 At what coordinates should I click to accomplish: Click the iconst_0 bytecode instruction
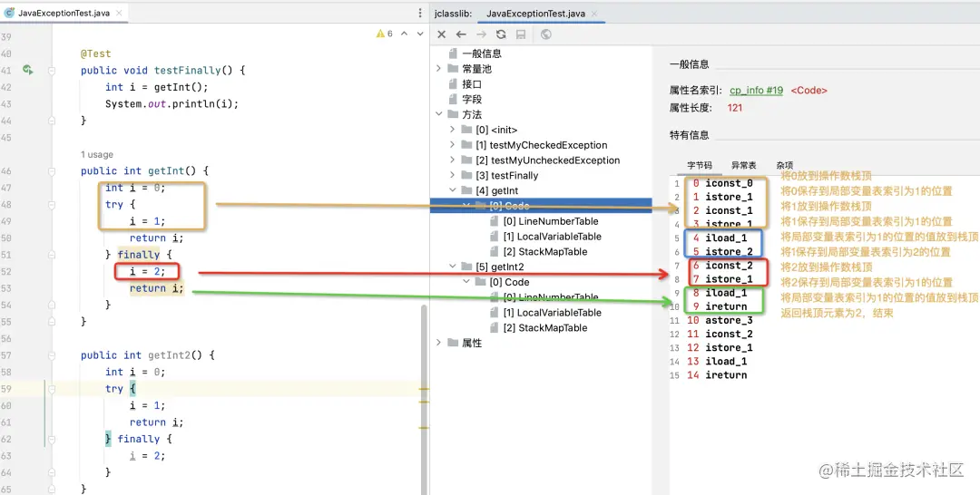tap(729, 183)
